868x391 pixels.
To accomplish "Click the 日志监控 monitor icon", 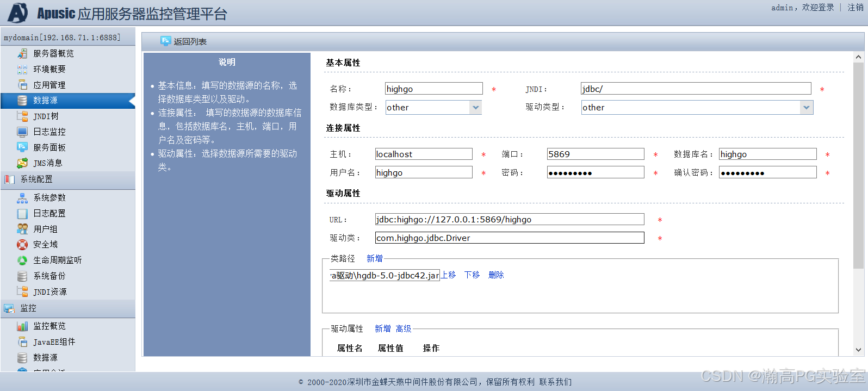I will 22,132.
